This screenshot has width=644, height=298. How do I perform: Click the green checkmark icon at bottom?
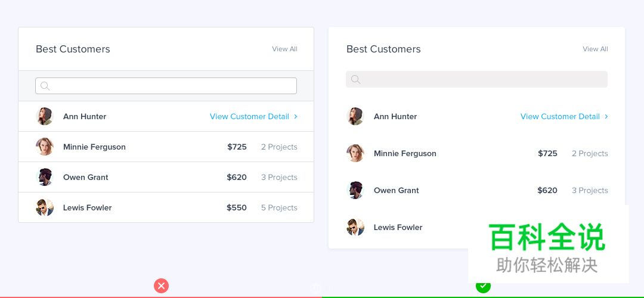483,287
